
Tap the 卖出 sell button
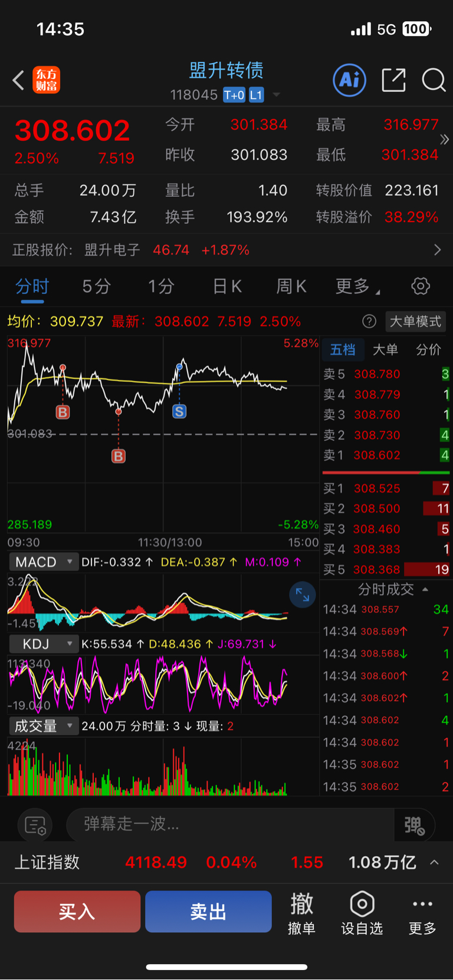(x=208, y=912)
